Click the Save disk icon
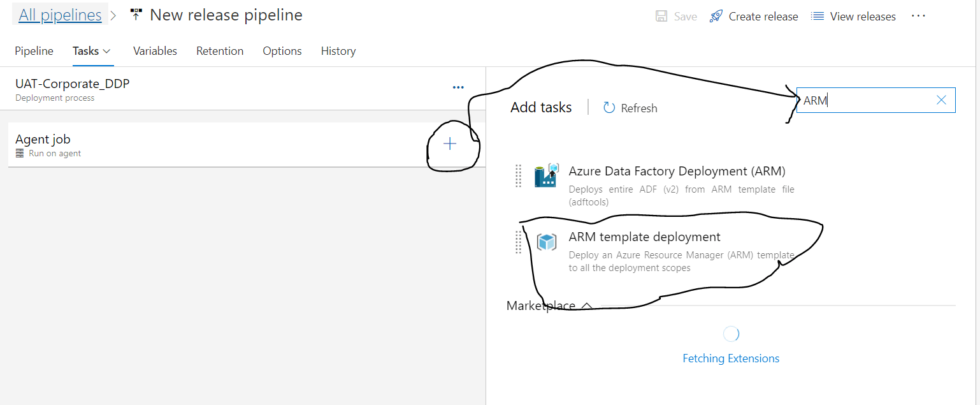980x405 pixels. coord(661,17)
